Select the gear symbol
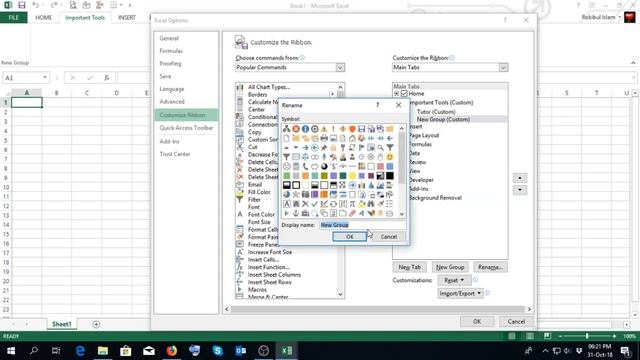The height and width of the screenshot is (360, 640). pos(371,157)
